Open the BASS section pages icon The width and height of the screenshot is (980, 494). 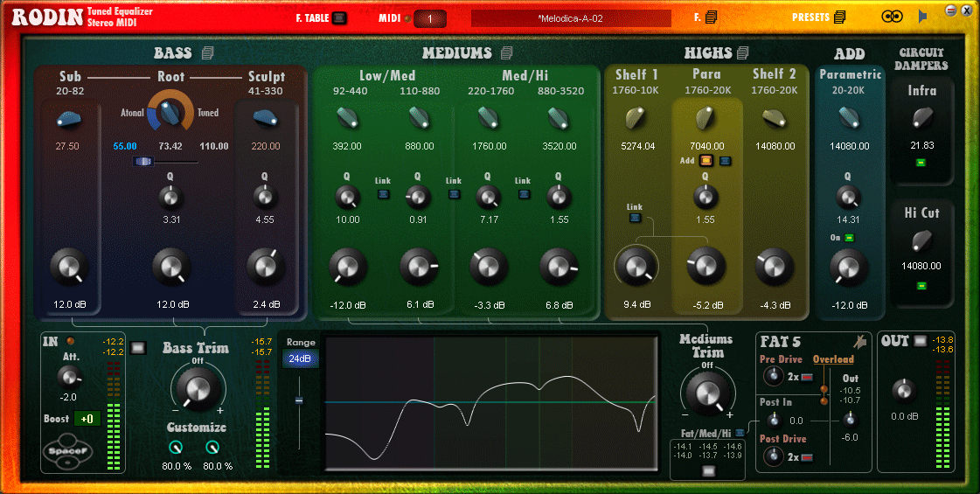[207, 52]
